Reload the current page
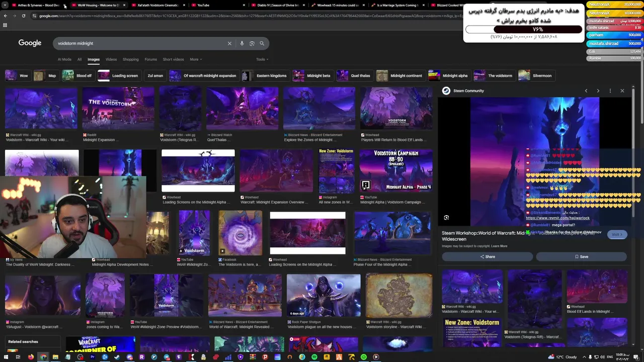Screen dimensions: 644x362 23,16
